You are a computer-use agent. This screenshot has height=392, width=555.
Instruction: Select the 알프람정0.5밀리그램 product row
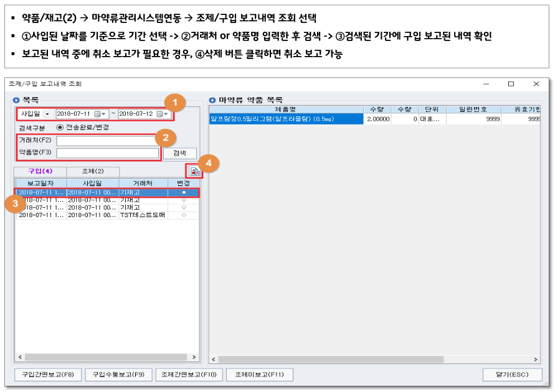[x=286, y=119]
